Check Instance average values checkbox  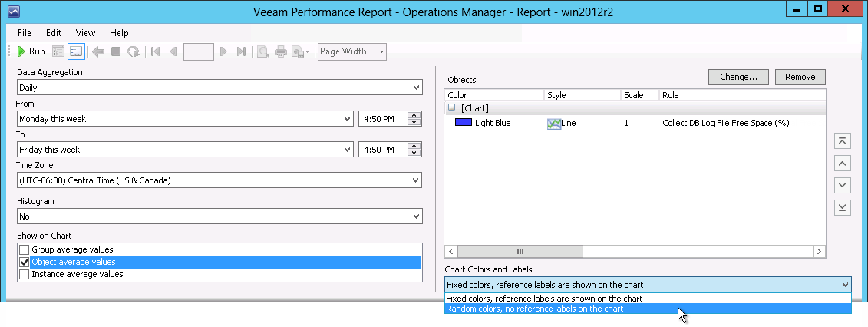[25, 274]
